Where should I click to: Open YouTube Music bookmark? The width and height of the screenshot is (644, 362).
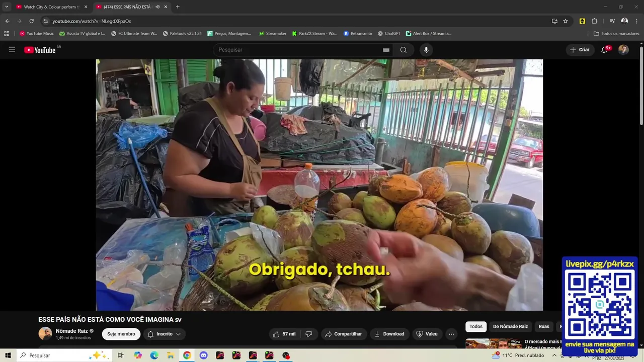tap(37, 34)
